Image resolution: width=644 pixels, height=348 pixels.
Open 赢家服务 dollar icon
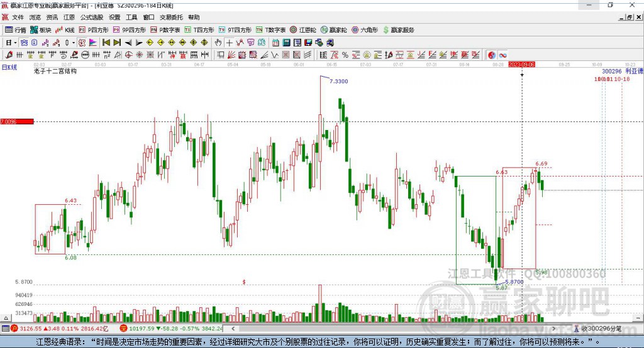[398, 30]
